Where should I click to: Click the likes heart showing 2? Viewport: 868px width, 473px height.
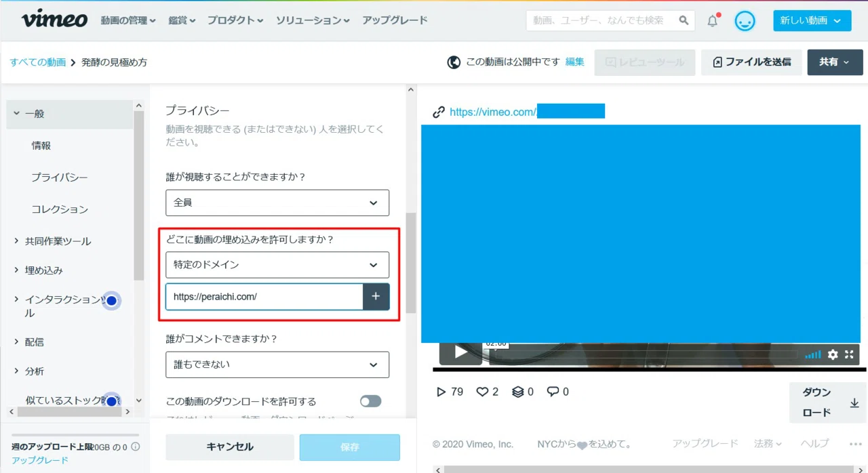[488, 392]
